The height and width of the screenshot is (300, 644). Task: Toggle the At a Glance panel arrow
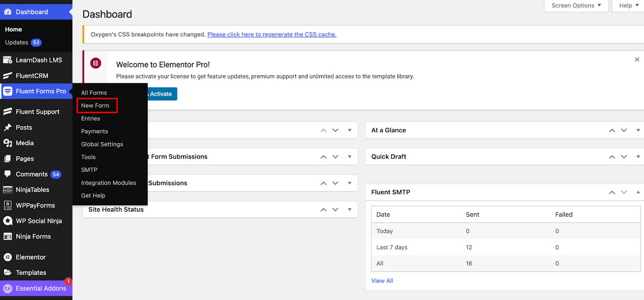[638, 130]
